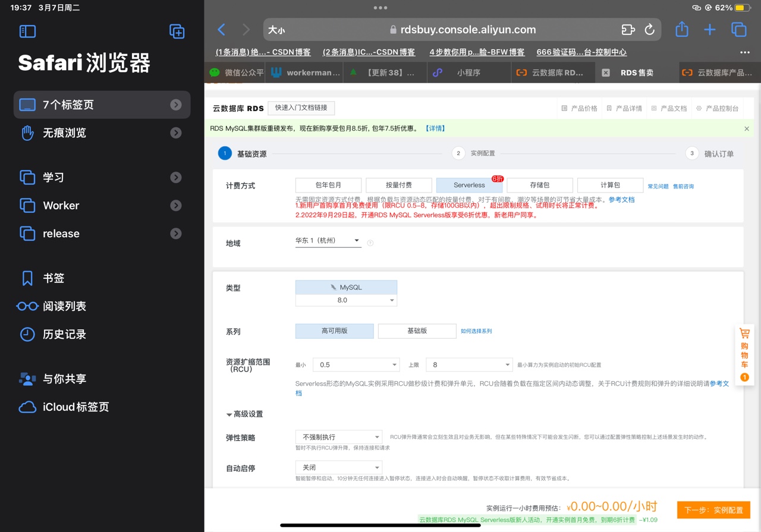Screen dimensions: 761x532
Task: Select the 存储包 billing option
Action: 540,185
